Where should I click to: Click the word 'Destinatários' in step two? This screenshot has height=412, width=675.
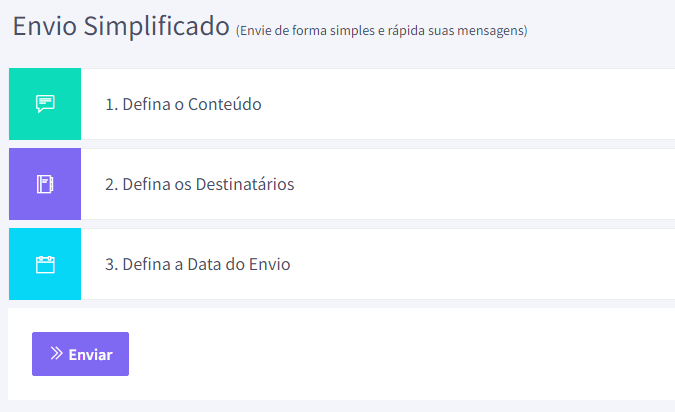245,184
